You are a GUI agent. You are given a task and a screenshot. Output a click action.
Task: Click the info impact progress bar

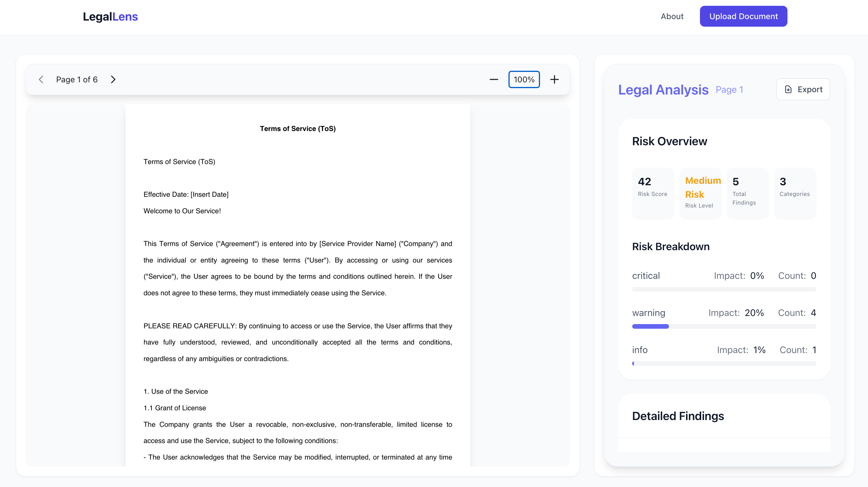(724, 364)
